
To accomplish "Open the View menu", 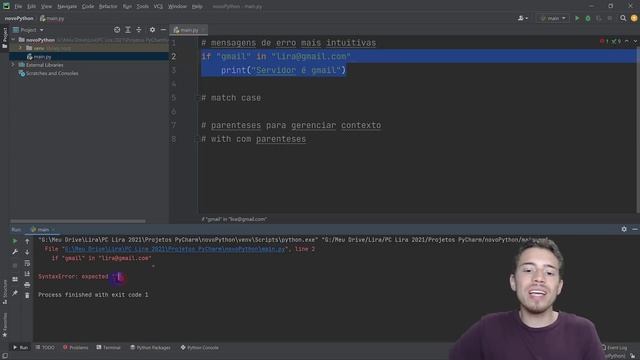I will click(x=46, y=7).
